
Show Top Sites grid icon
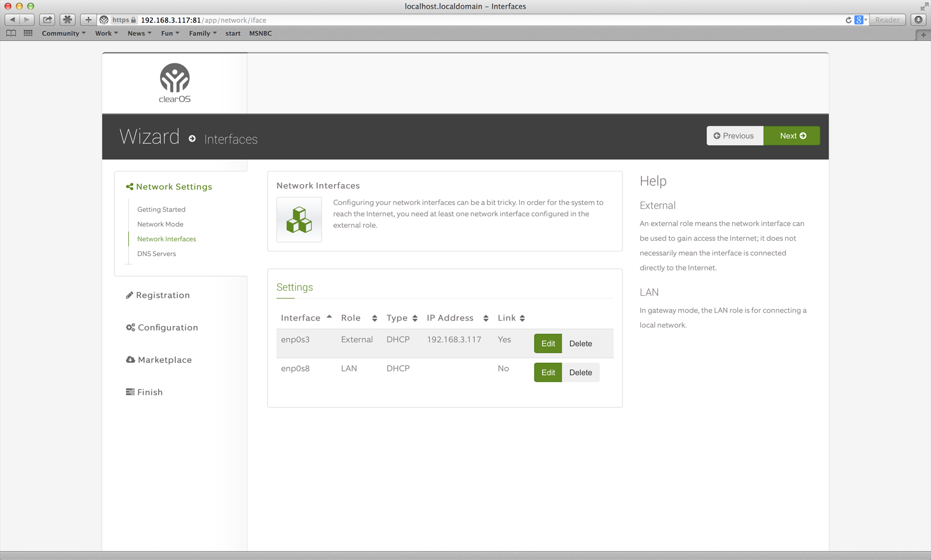point(28,33)
